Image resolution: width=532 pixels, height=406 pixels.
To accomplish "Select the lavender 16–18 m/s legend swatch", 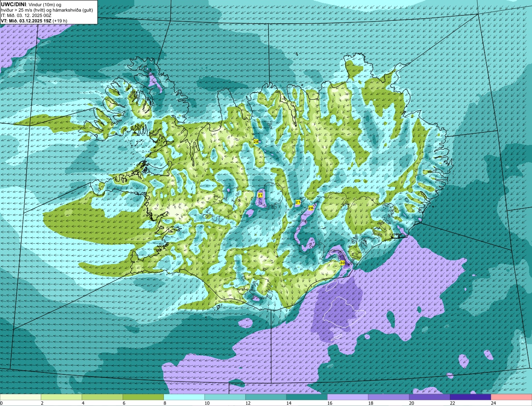I will (348, 397).
